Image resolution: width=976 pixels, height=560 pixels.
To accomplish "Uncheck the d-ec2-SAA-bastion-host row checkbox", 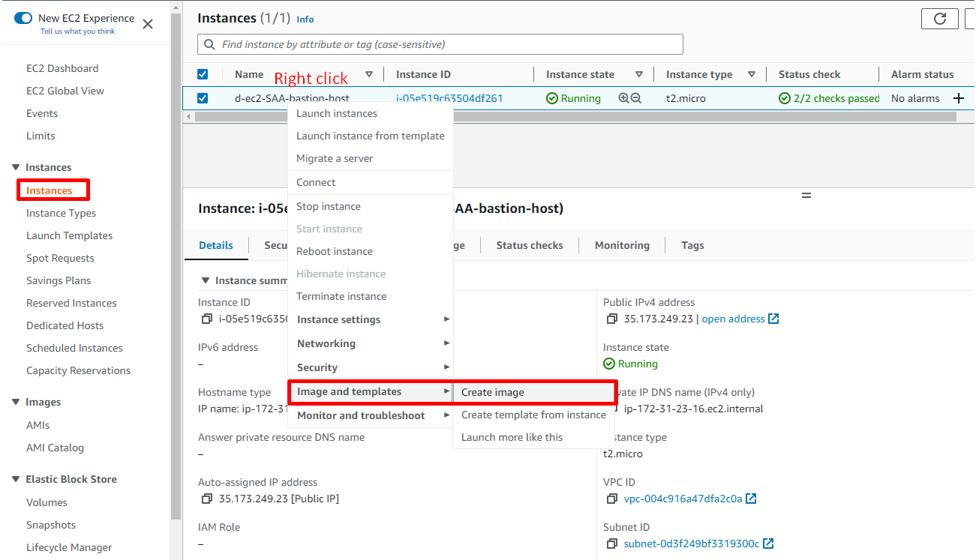I will pos(203,98).
